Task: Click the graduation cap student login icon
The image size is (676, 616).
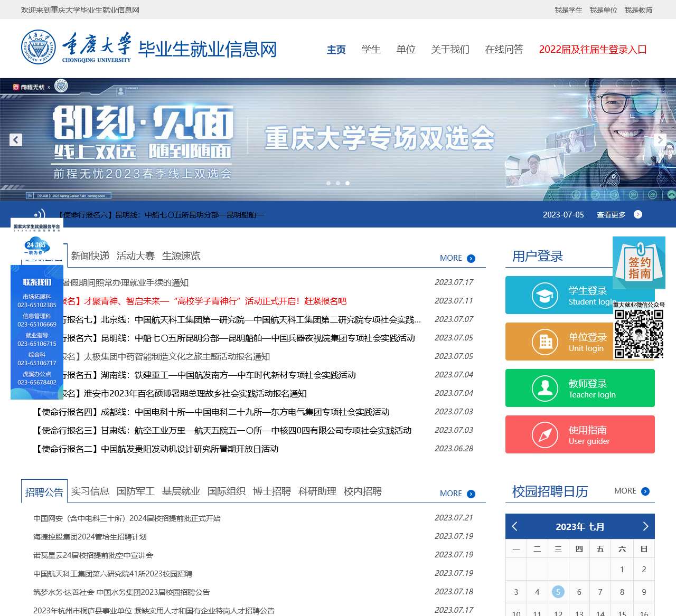Action: [545, 295]
